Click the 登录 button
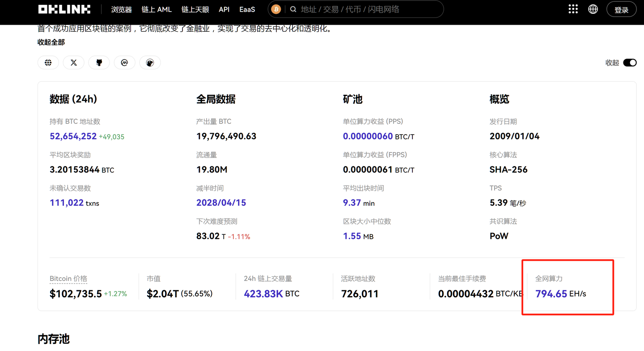Screen dimensions: 644x351 coord(621,8)
